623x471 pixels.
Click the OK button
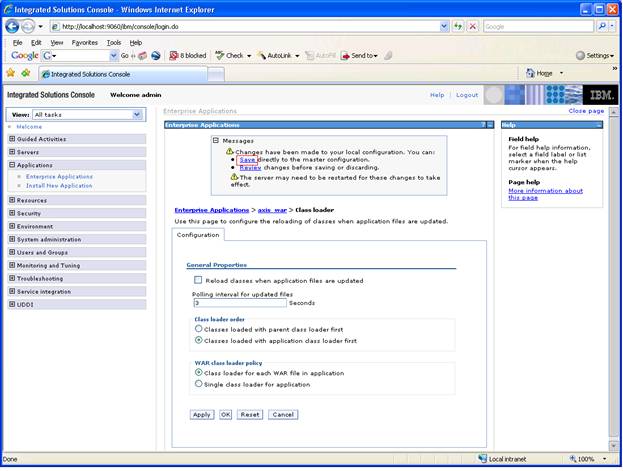(x=225, y=415)
